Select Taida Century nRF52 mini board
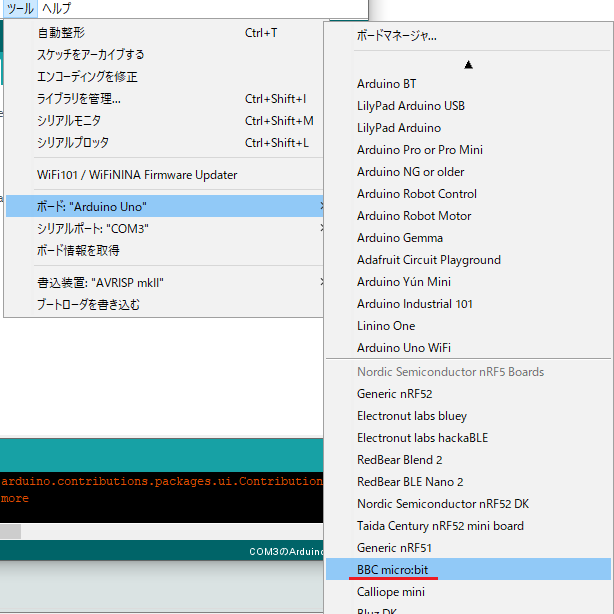 tap(468, 526)
